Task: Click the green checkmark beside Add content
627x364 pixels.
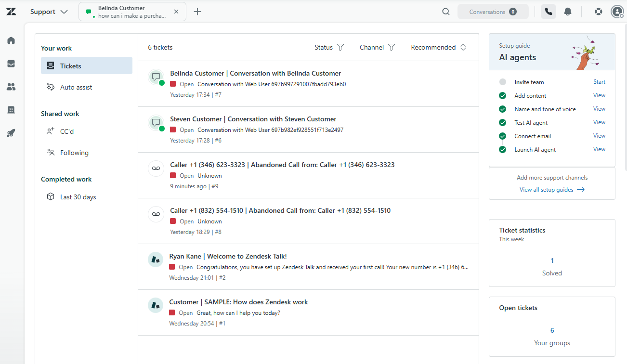Action: point(502,95)
